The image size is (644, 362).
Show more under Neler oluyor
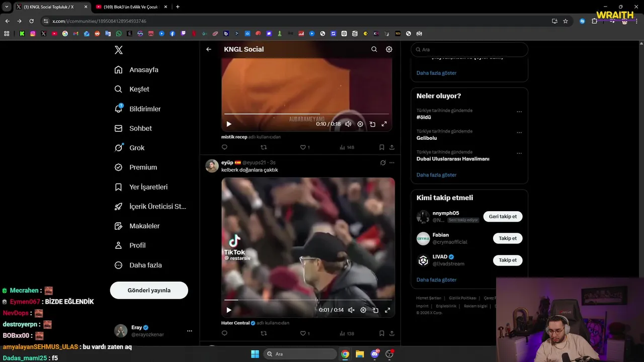point(436,175)
